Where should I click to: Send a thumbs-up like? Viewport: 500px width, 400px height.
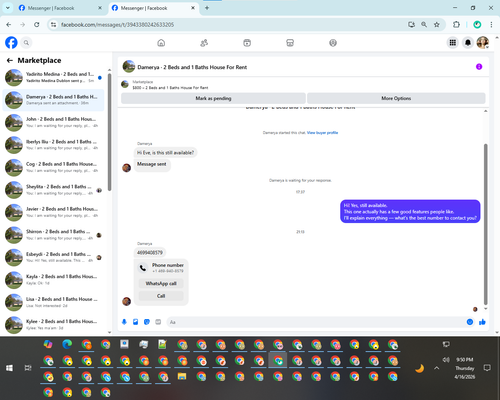(482, 322)
